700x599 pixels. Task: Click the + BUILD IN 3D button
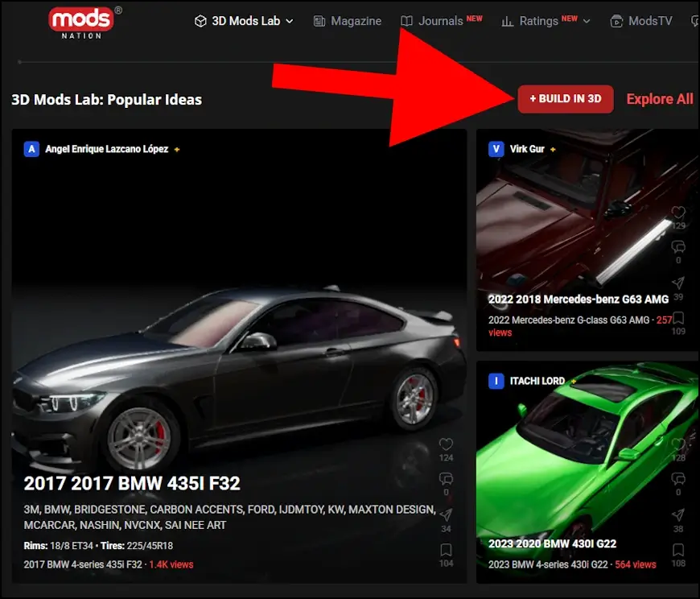coord(566,99)
